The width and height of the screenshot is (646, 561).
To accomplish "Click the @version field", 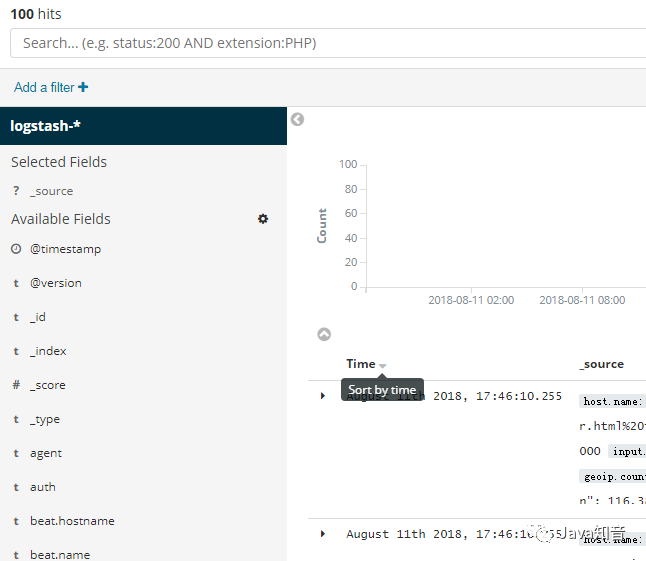I will point(56,283).
